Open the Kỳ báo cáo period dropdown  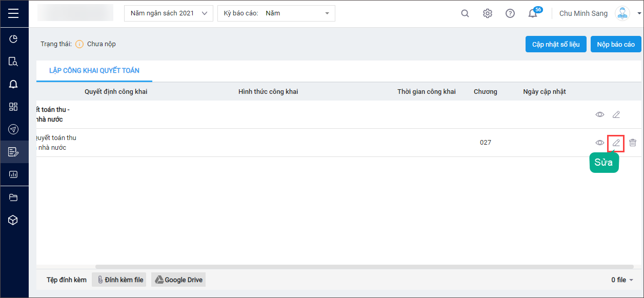click(x=276, y=13)
